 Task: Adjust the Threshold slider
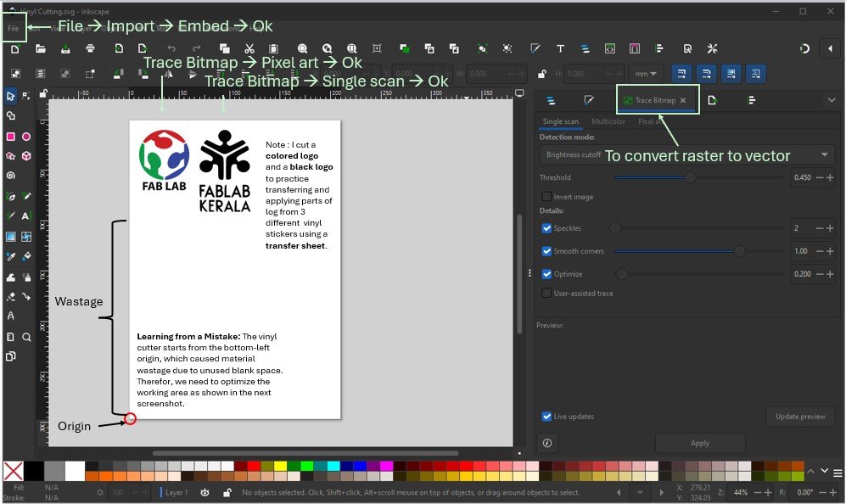click(x=698, y=177)
